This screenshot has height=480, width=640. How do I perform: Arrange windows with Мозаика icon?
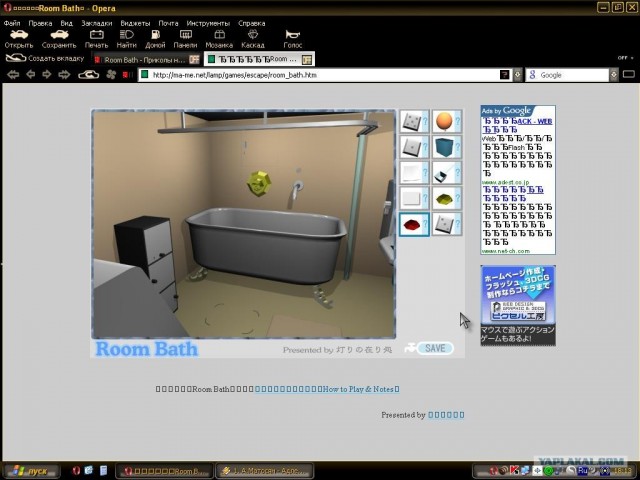click(220, 35)
